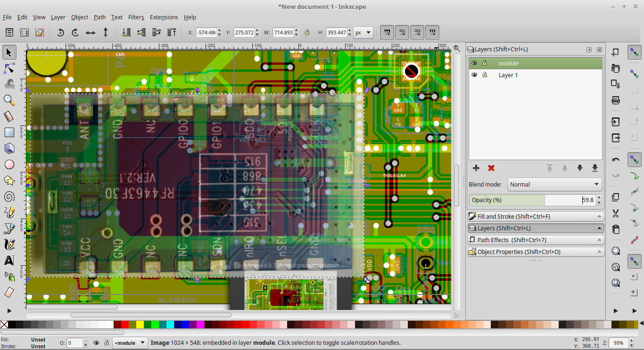This screenshot has height=350, width=644.
Task: Hide the module layer with its eye icon
Action: 474,63
